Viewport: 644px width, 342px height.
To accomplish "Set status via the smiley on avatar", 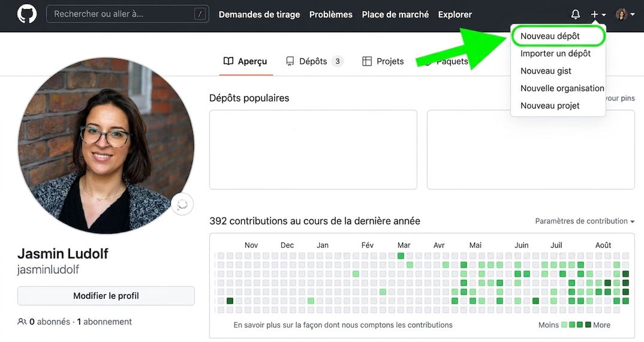I will [182, 204].
